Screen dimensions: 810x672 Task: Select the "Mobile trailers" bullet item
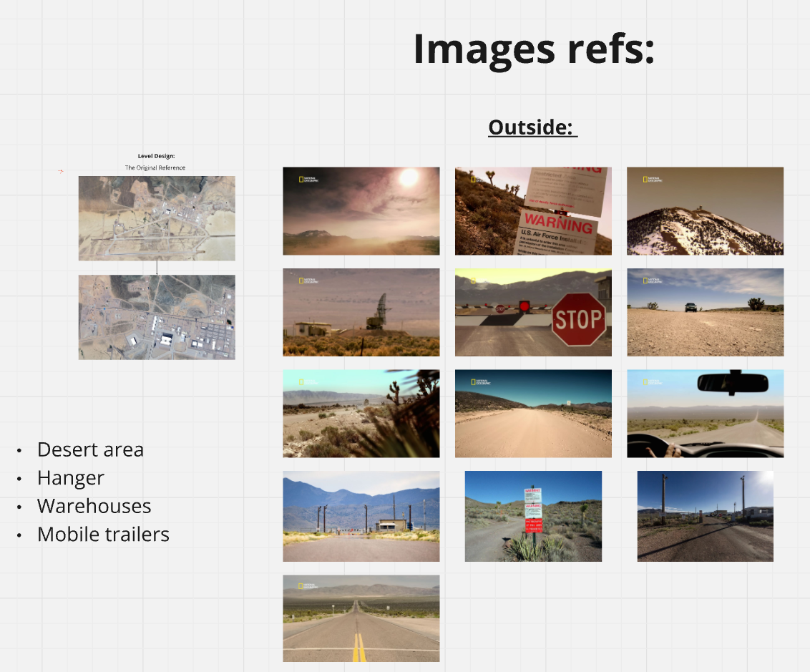103,535
